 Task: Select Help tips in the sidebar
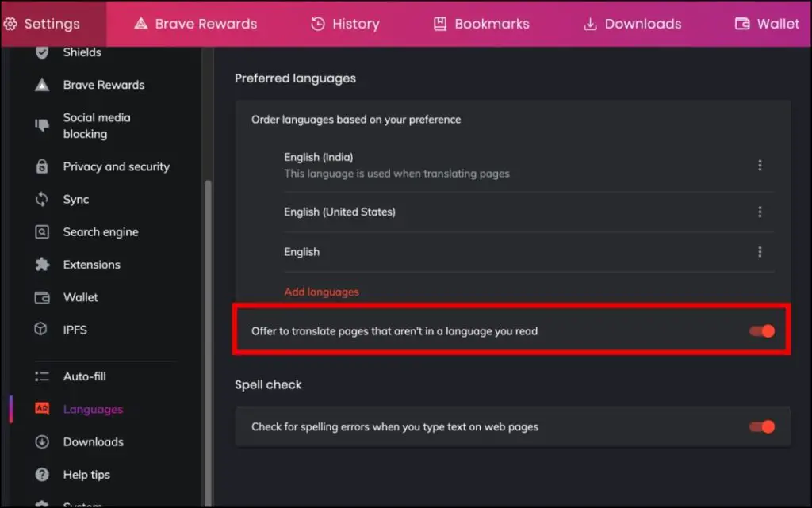coord(86,475)
